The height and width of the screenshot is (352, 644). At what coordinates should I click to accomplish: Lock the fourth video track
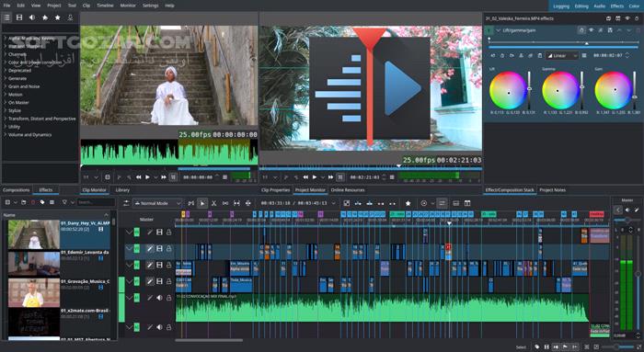coord(168,281)
